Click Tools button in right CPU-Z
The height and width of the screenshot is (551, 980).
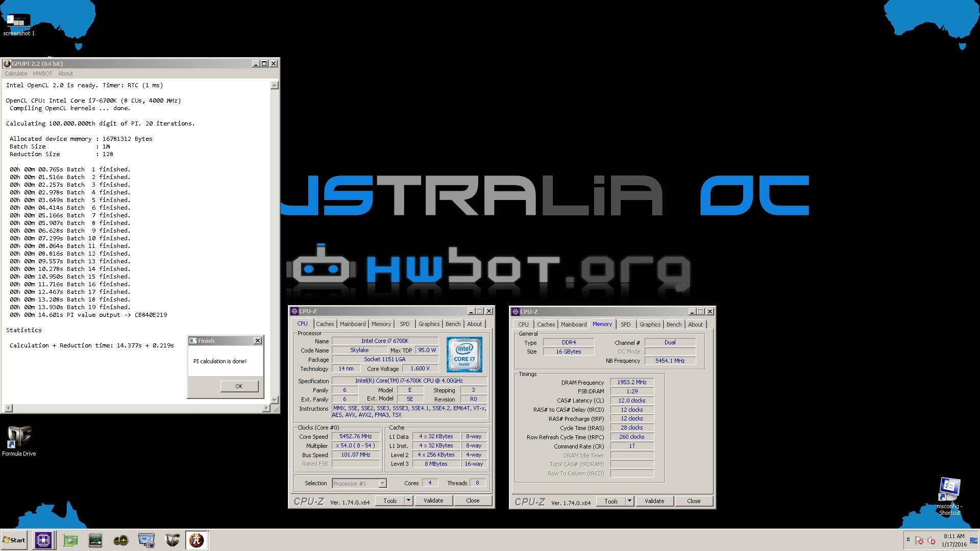[611, 501]
